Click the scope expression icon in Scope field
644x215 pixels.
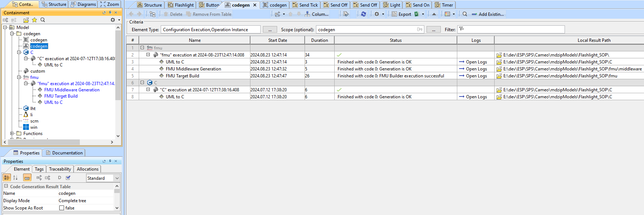click(420, 29)
